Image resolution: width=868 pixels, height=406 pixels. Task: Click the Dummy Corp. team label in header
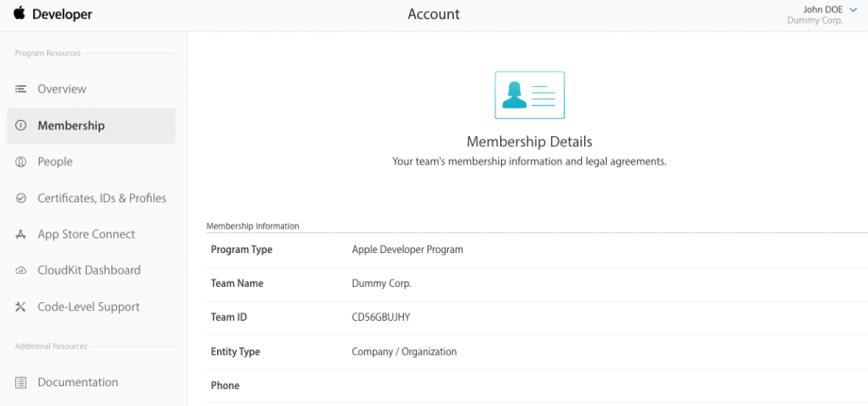click(815, 21)
